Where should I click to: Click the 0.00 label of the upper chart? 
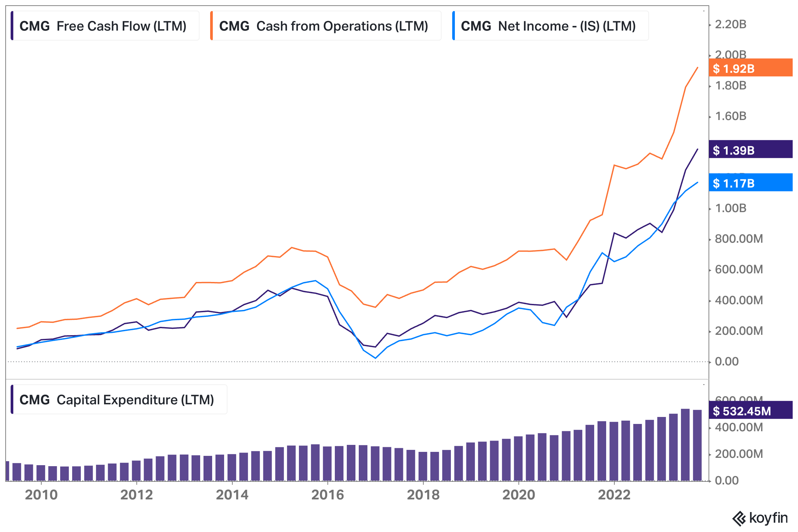tap(727, 361)
